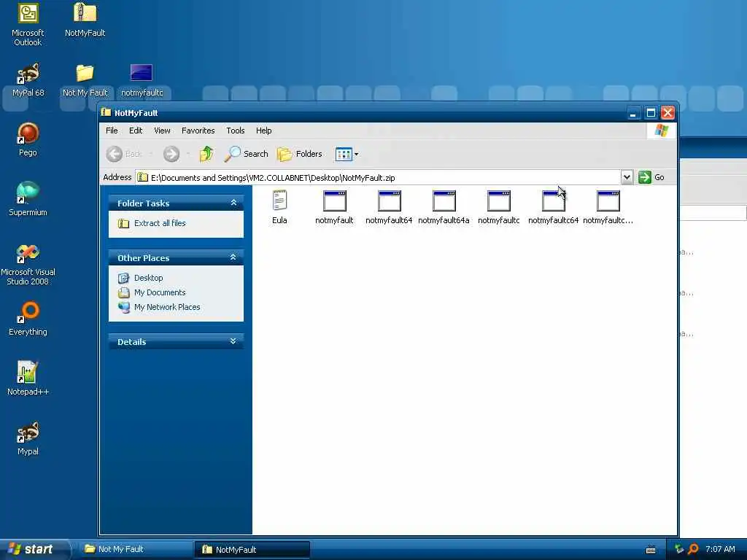Select the truncated notmyfaultc... file icon

[x=608, y=201]
